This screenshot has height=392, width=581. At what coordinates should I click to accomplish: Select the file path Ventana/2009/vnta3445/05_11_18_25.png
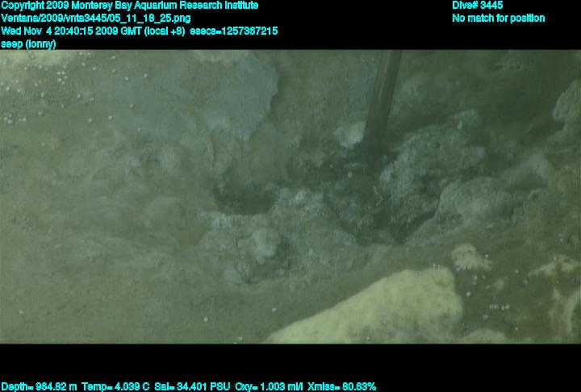pos(96,19)
